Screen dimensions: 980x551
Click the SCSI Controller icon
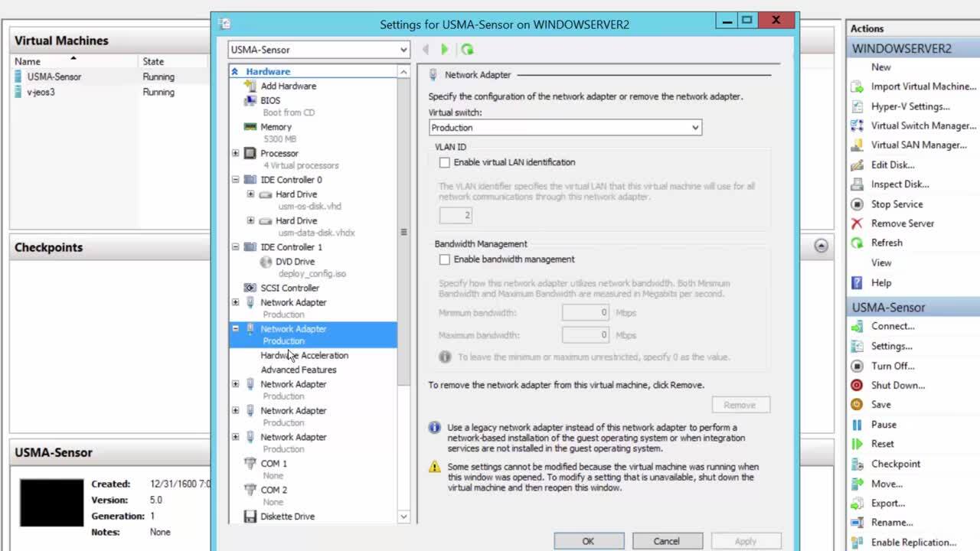tap(250, 288)
